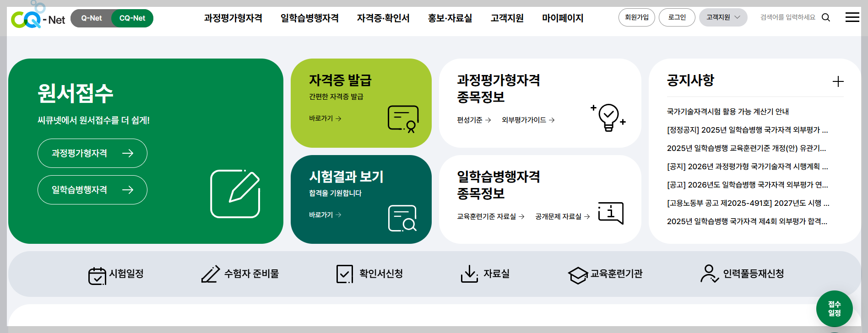Switch to the CQ-Net toggle

pyautogui.click(x=132, y=18)
